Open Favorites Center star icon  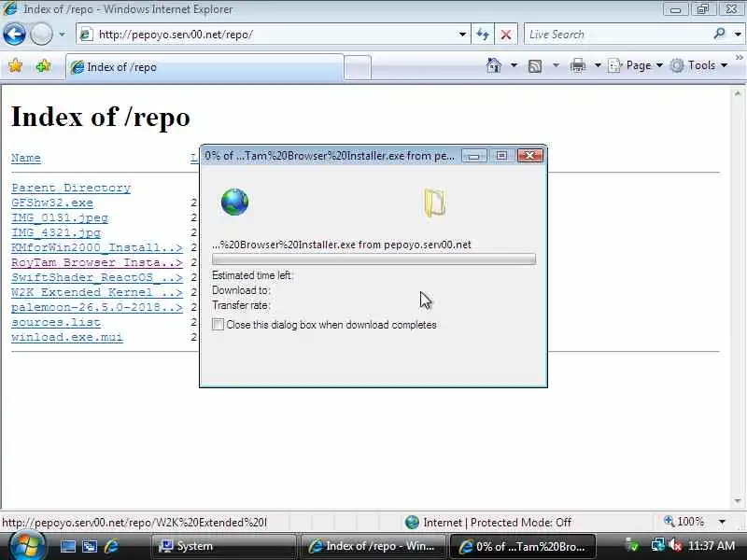pyautogui.click(x=15, y=65)
